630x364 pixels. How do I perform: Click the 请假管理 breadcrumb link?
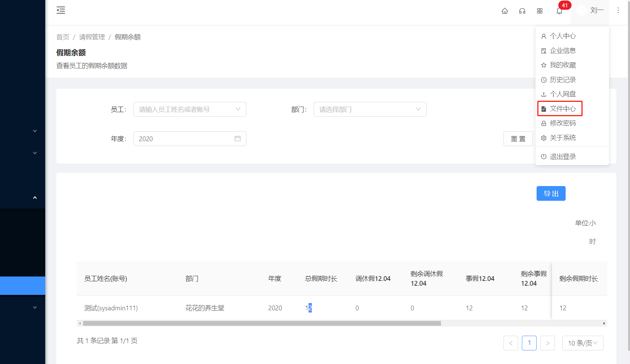click(92, 37)
